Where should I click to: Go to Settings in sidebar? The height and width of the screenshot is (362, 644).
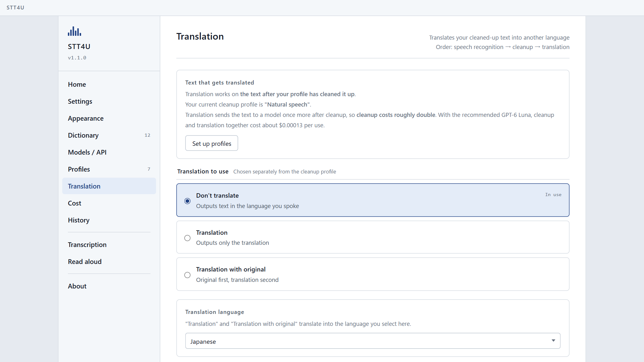click(109, 101)
